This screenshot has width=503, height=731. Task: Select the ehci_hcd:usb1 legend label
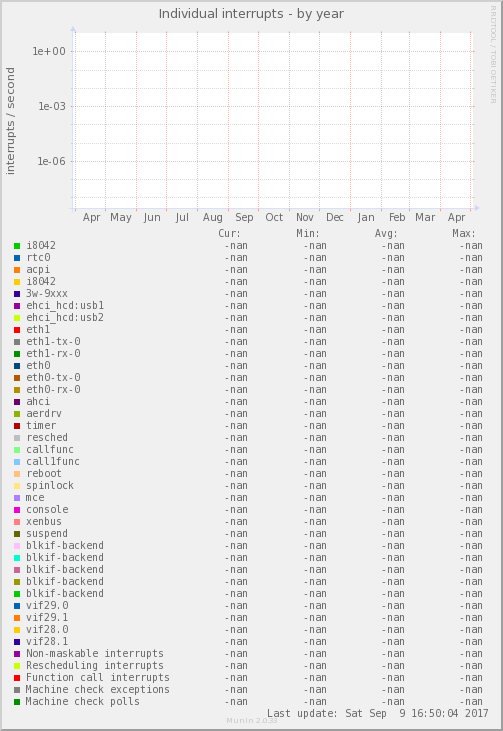65,305
